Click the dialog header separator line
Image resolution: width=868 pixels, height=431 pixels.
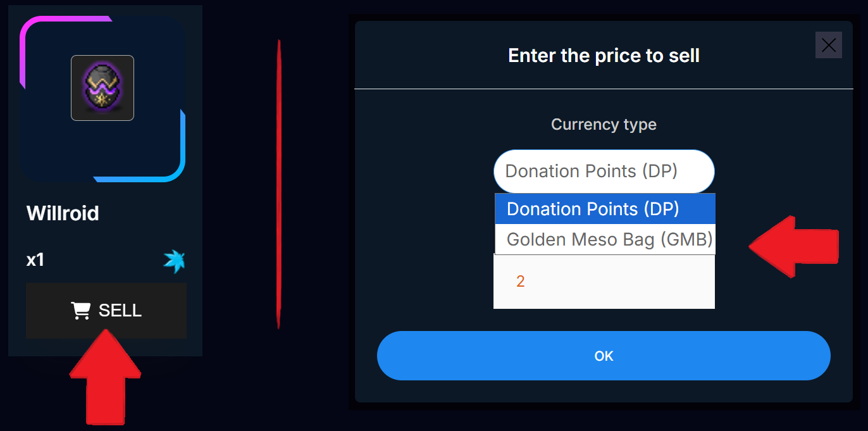tap(604, 89)
